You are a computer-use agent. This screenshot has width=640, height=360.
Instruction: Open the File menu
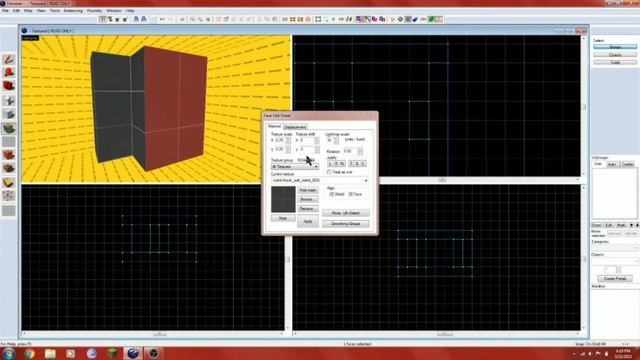click(5, 11)
